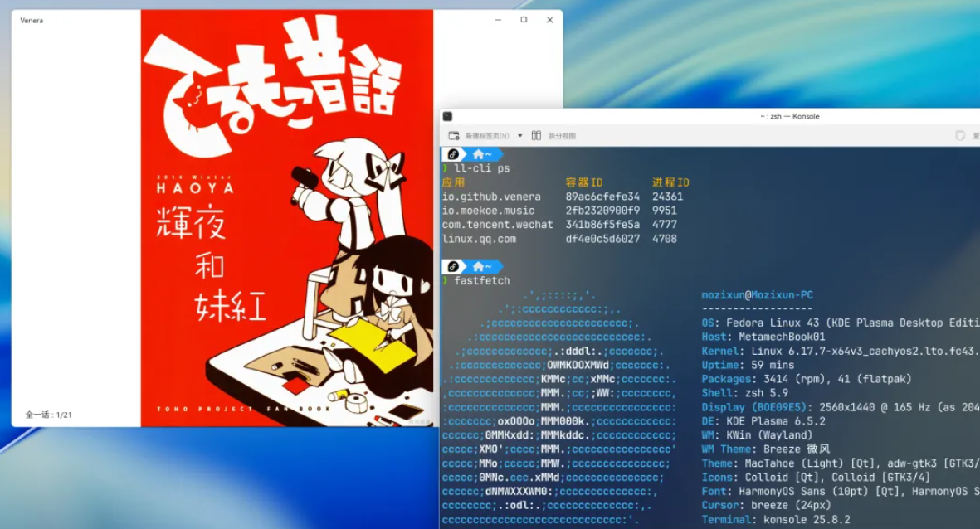Click the "Shell: zsh 5.9" line
The width and height of the screenshot is (980, 529).
745,394
